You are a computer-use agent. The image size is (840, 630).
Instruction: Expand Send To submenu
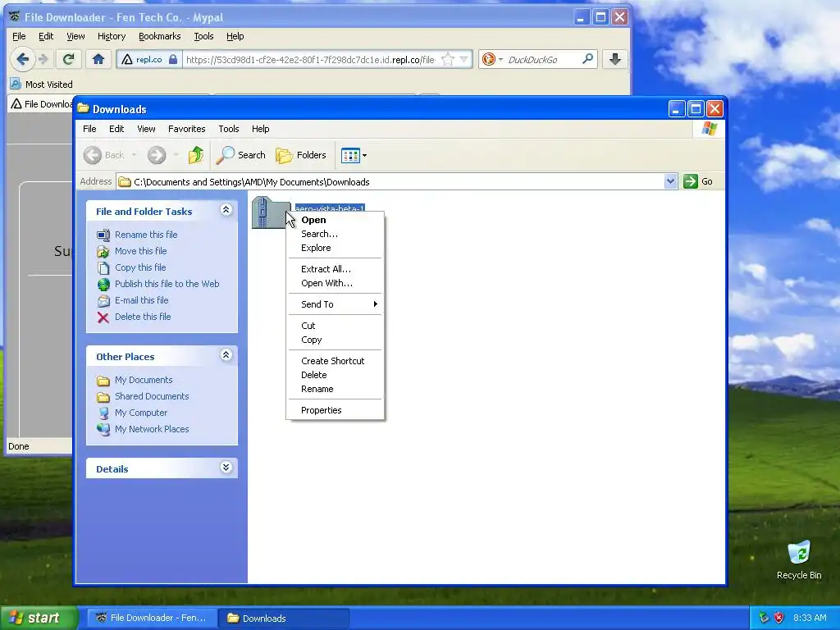335,304
